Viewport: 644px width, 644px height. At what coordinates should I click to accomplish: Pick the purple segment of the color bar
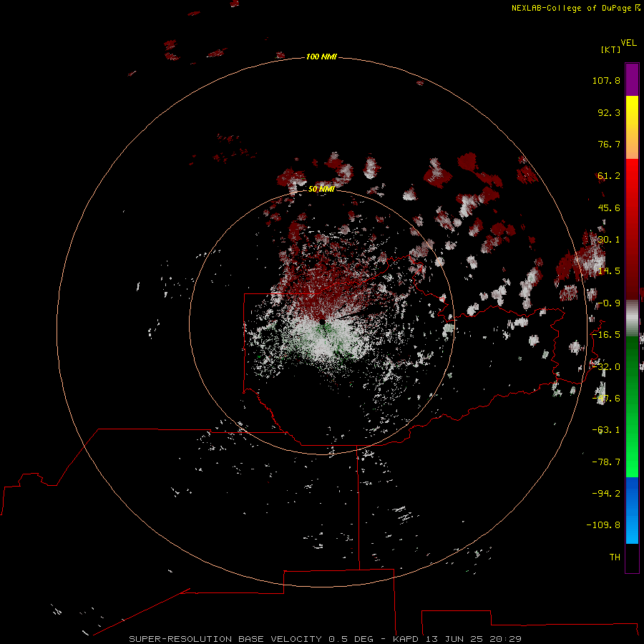coord(632,79)
